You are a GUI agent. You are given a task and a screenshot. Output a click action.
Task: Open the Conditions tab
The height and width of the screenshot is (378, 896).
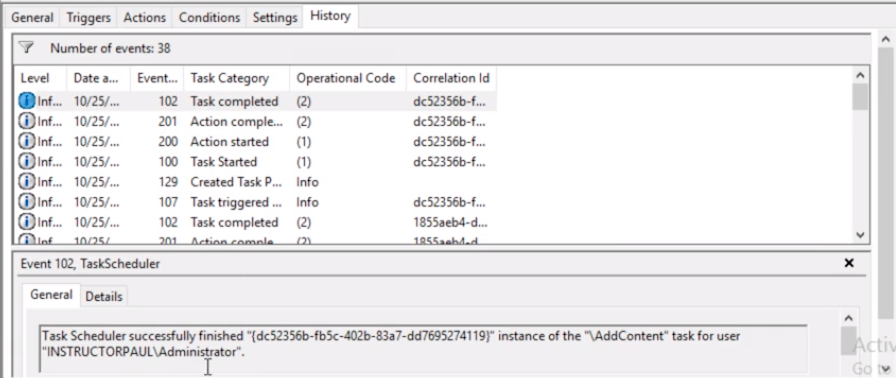pyautogui.click(x=209, y=18)
